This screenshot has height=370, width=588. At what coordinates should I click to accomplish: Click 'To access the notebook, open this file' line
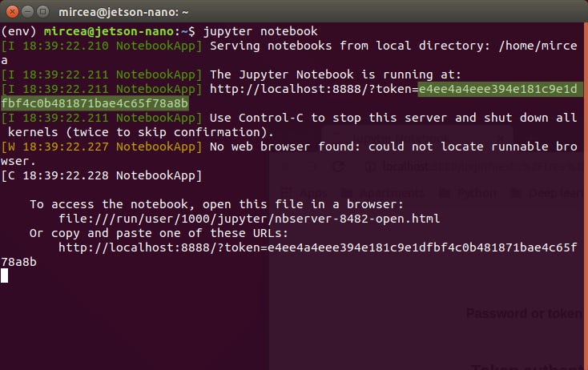(x=216, y=204)
